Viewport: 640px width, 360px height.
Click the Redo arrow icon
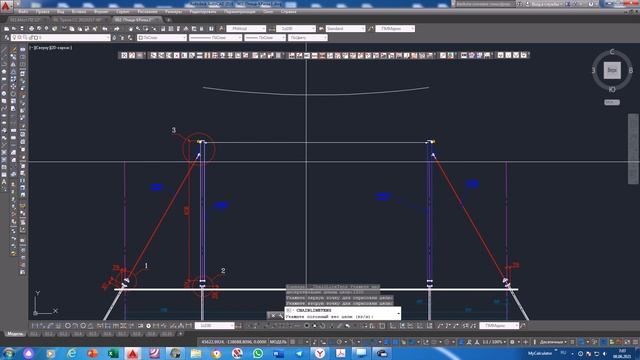[117, 29]
